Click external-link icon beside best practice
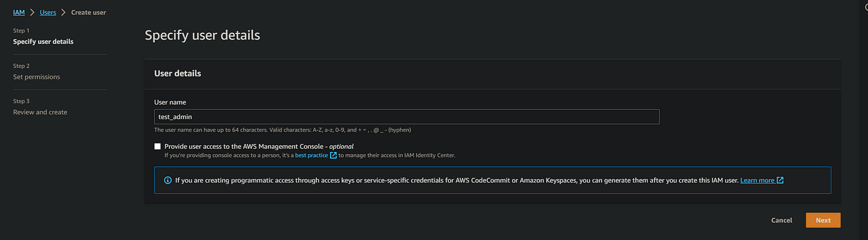The image size is (868, 240). 334,155
